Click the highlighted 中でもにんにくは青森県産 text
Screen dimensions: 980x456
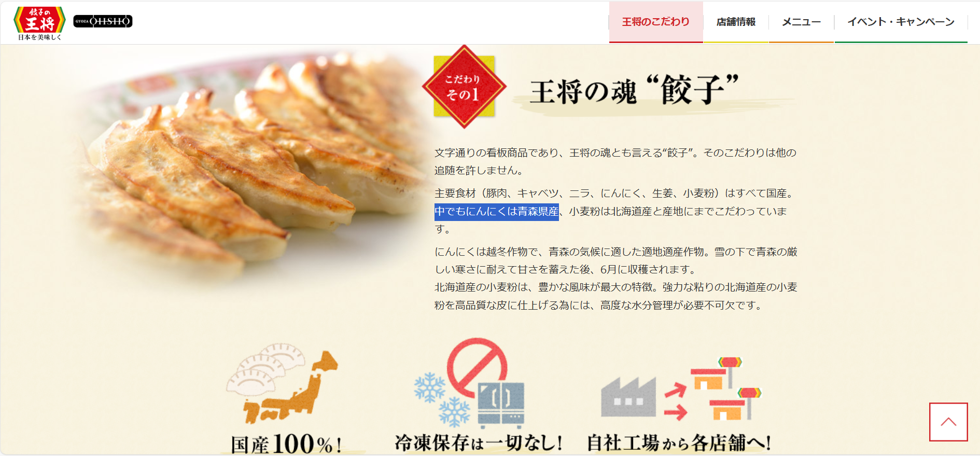point(496,212)
